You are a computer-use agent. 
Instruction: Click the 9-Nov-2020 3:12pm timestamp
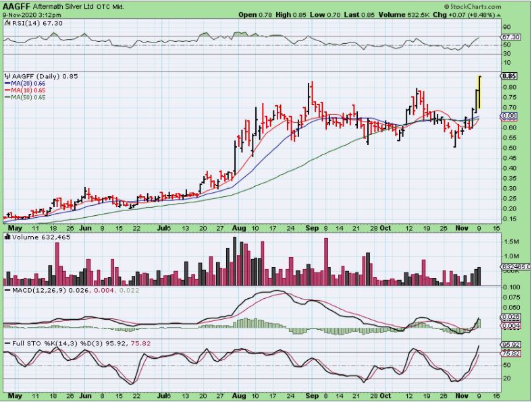pos(32,15)
